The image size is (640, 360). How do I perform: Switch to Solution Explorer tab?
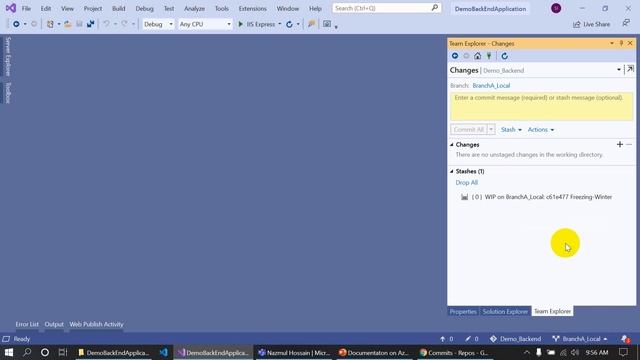tap(505, 311)
